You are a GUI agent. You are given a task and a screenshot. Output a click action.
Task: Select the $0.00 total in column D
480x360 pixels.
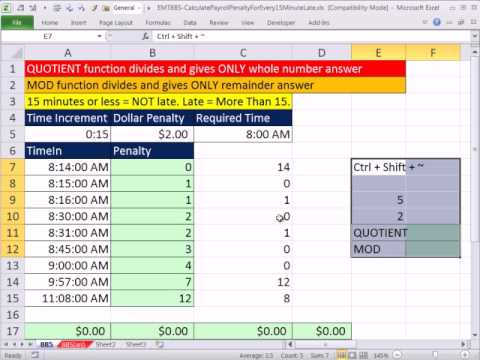point(322,331)
